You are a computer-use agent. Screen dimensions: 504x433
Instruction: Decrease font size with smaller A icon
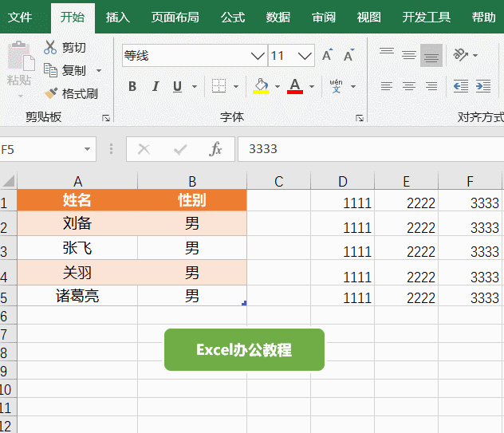click(x=348, y=56)
